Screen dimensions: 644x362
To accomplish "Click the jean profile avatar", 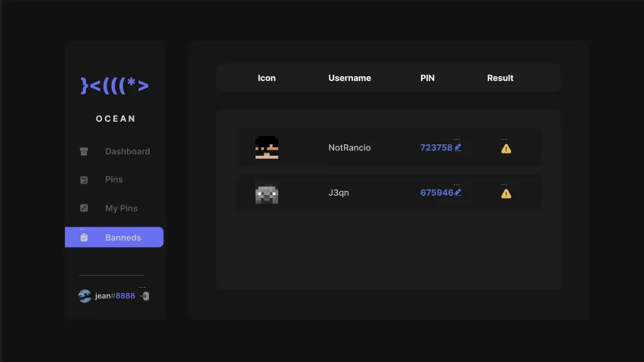I will pyautogui.click(x=85, y=295).
